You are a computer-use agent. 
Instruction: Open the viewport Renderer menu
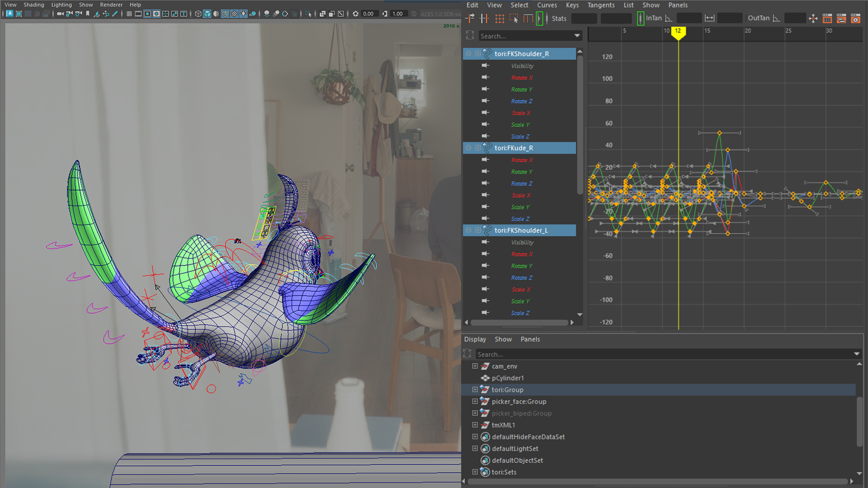point(111,5)
